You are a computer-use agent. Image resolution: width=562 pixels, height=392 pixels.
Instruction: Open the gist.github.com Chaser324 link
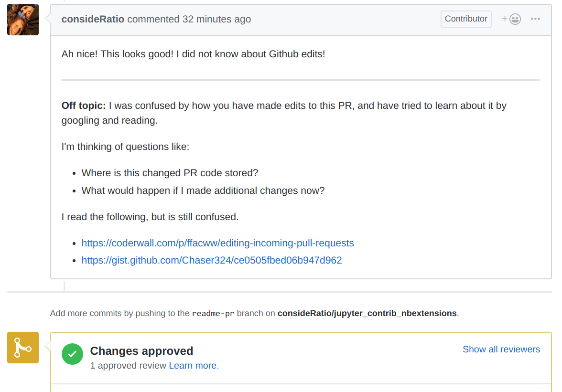[212, 260]
